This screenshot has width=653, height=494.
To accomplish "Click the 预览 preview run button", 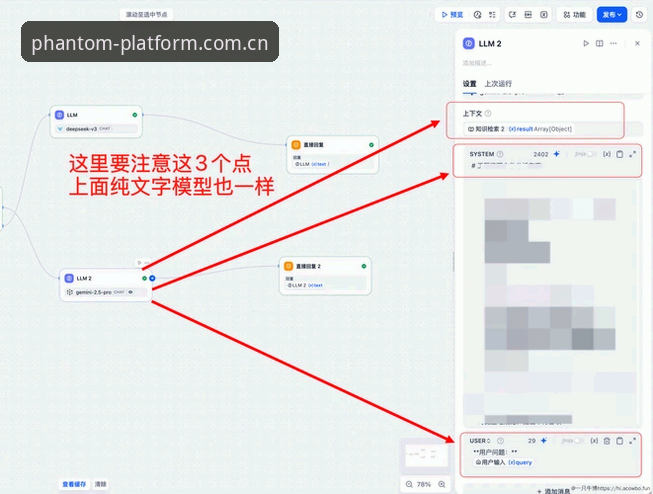I will (x=452, y=15).
